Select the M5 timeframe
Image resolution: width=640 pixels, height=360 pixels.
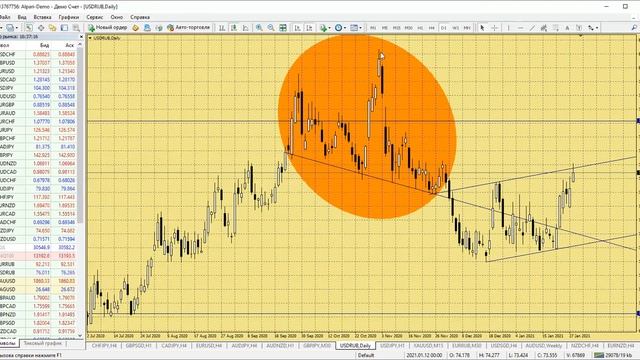384,28
